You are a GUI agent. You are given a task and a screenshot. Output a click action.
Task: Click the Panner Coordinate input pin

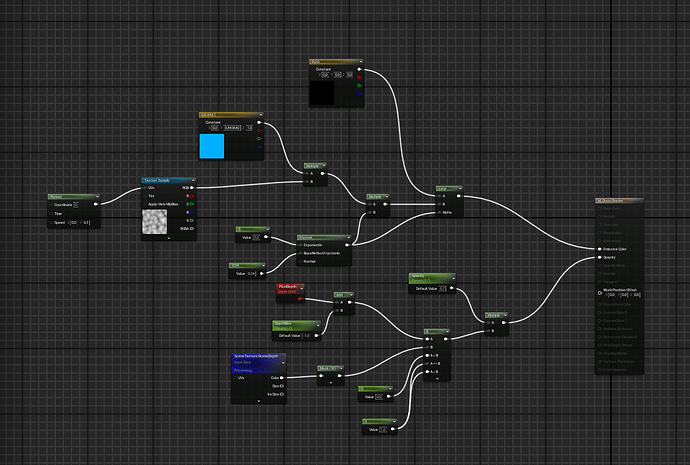pos(53,205)
